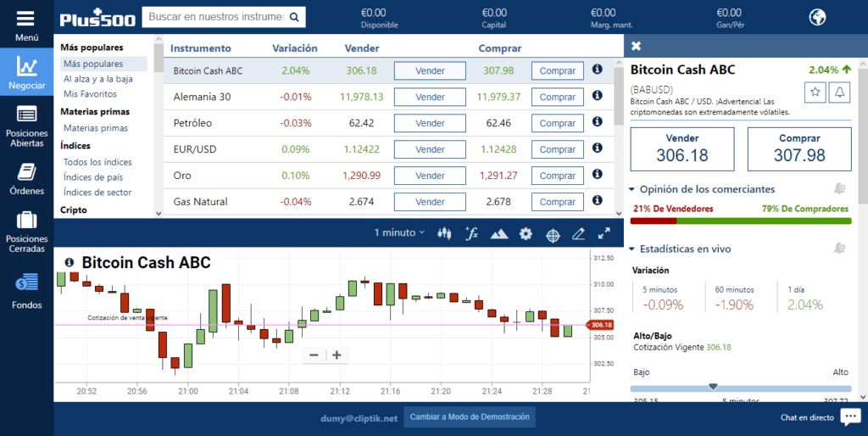Select the Negociar sidebar item
Image resolution: width=868 pixels, height=436 pixels.
coord(26,72)
